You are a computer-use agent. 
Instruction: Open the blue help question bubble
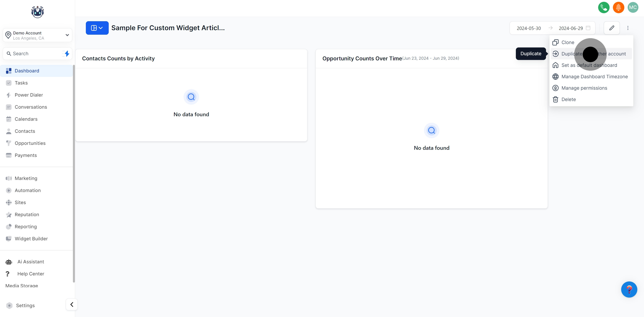click(629, 289)
